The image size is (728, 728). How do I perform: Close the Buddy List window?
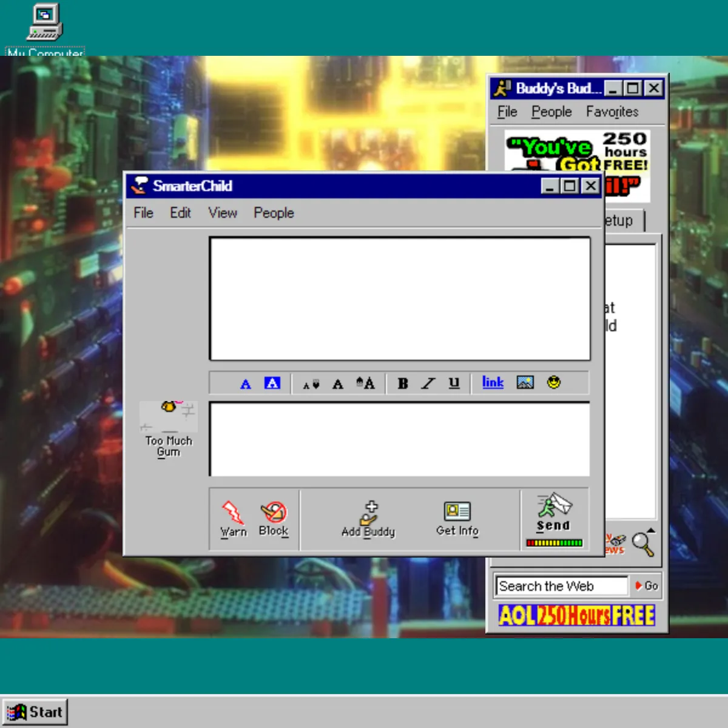point(654,89)
